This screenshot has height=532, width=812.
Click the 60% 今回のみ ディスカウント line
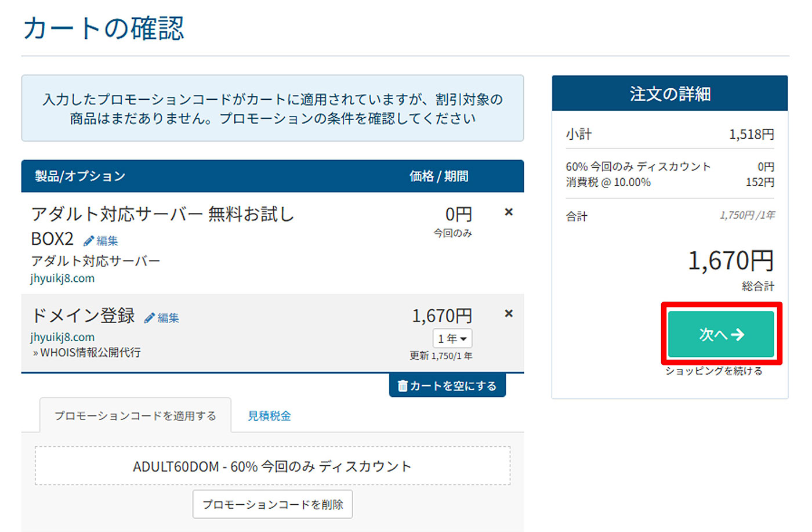tap(638, 167)
